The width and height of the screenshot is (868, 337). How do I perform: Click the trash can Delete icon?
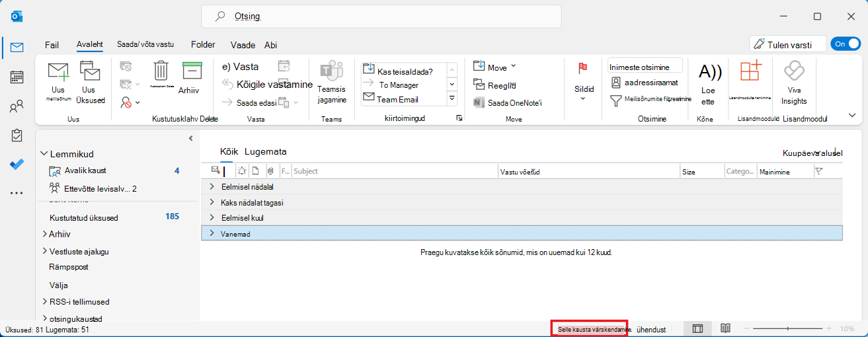coord(161,71)
